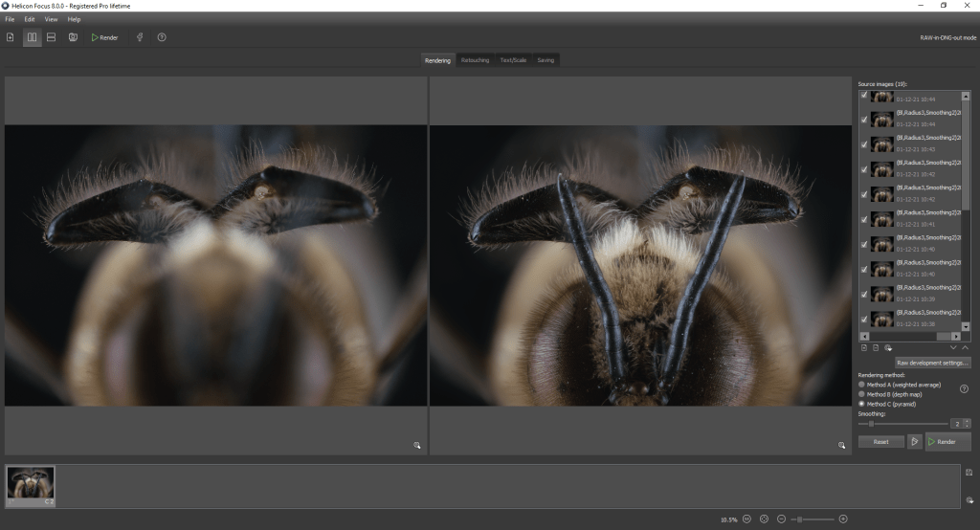This screenshot has width=980, height=530.
Task: Click the zoom-in plus icon at bottom
Action: pos(843,519)
